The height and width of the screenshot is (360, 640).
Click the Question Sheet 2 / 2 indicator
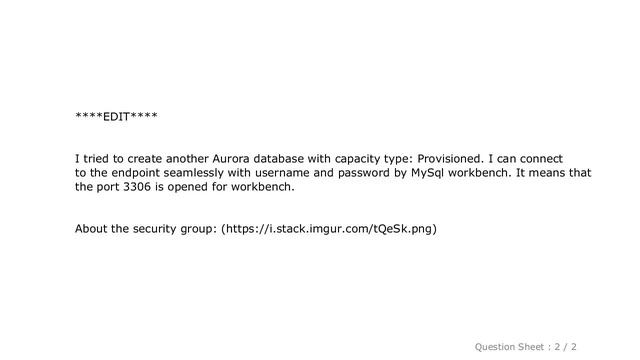[x=525, y=347]
